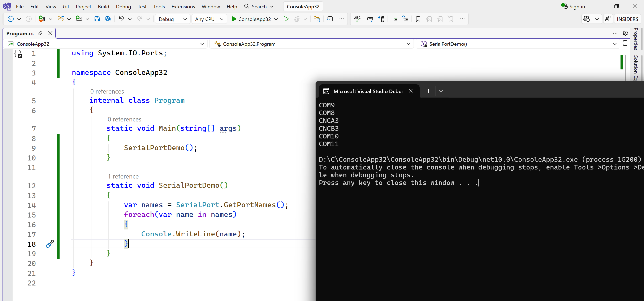Click the INSIDERS button
The height and width of the screenshot is (301, 644).
[x=627, y=19]
